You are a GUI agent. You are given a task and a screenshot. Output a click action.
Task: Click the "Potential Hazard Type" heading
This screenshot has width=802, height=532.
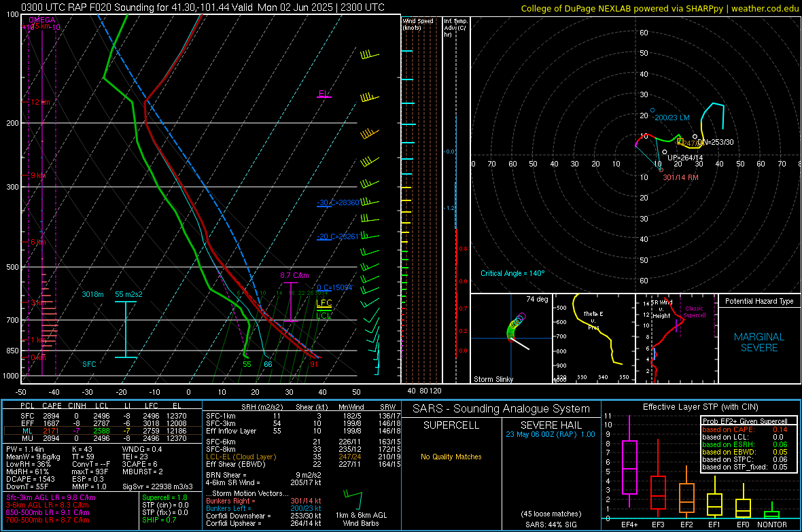pos(759,301)
